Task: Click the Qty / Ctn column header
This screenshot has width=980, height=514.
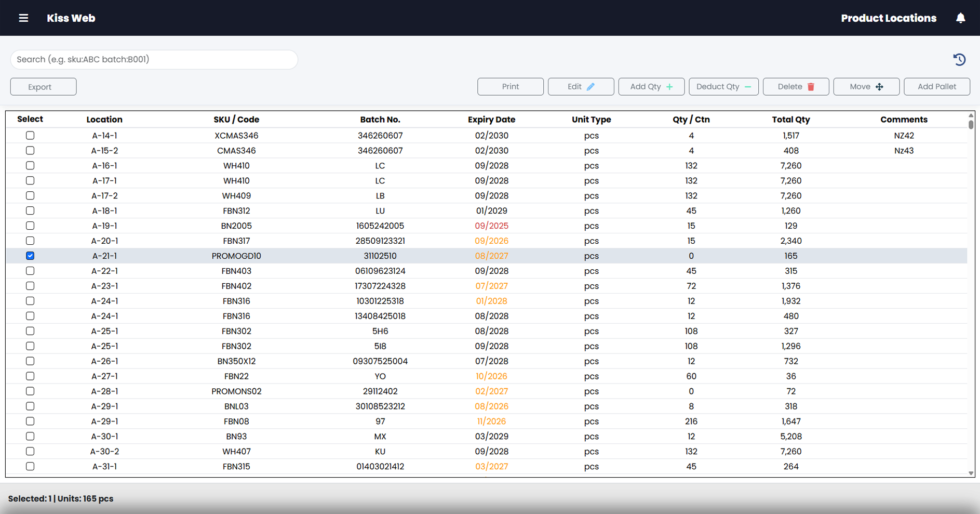Action: tap(691, 120)
